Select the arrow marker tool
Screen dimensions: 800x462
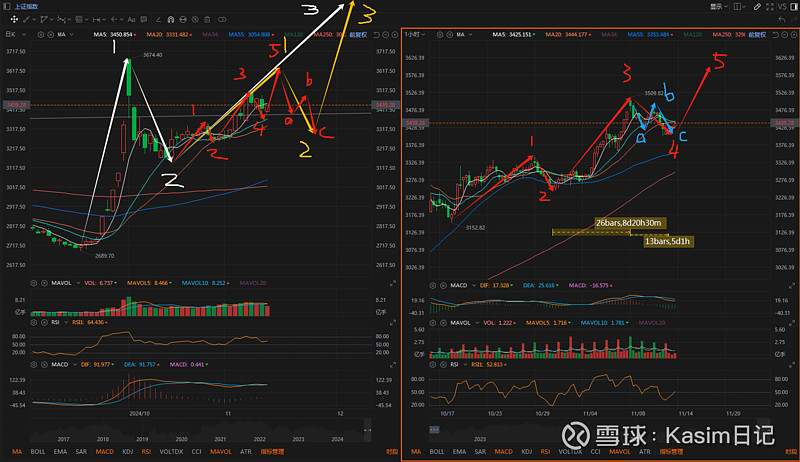pos(114,19)
